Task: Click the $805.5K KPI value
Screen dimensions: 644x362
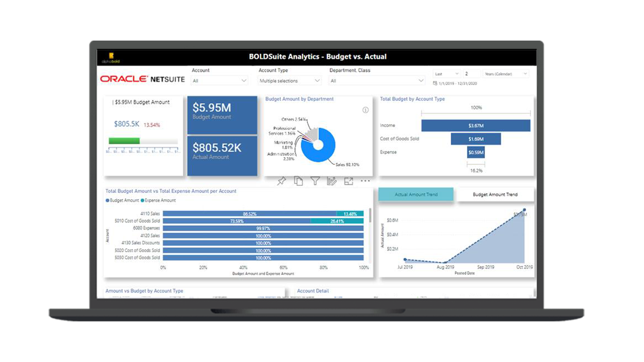Action: coord(126,124)
